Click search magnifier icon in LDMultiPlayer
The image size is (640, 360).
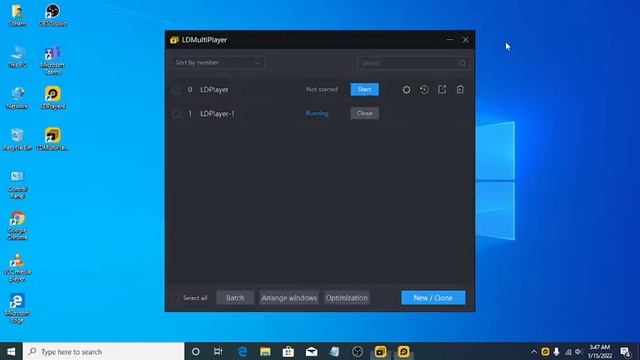(x=462, y=63)
